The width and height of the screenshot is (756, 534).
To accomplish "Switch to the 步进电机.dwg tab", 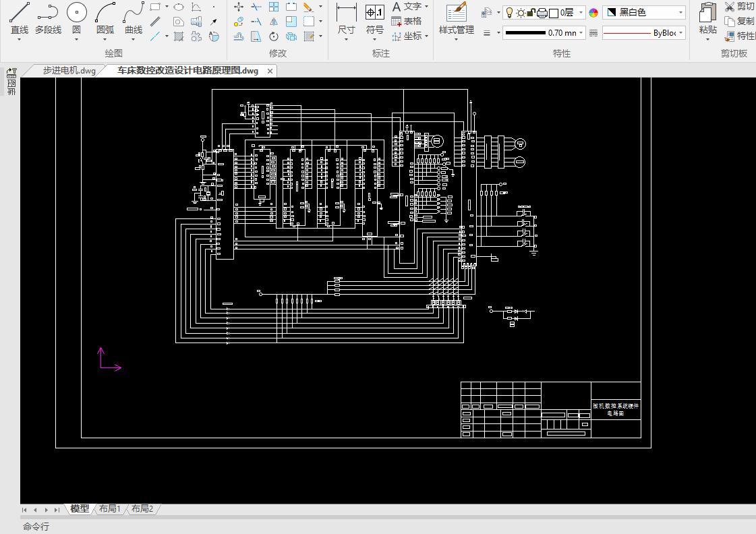I will coord(69,70).
